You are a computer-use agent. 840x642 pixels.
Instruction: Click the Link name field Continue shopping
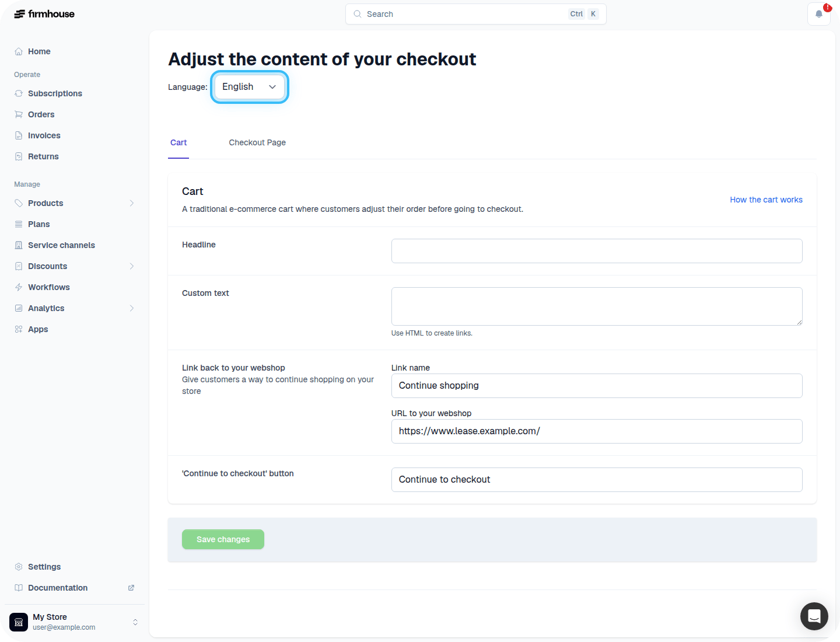coord(597,386)
